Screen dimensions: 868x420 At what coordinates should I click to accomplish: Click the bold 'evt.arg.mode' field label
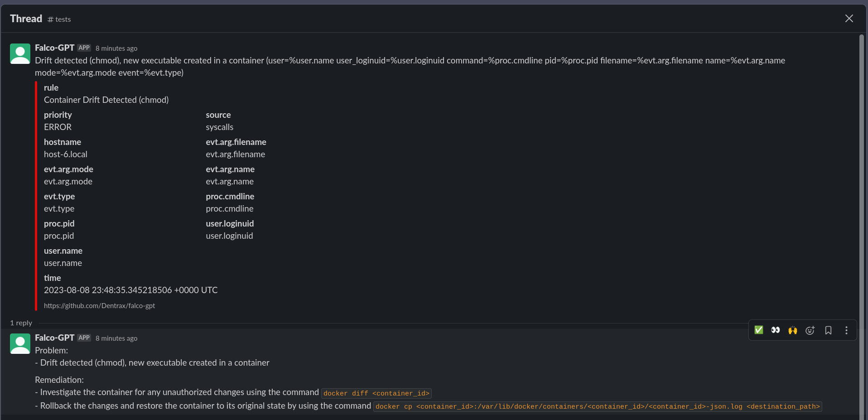coord(68,169)
